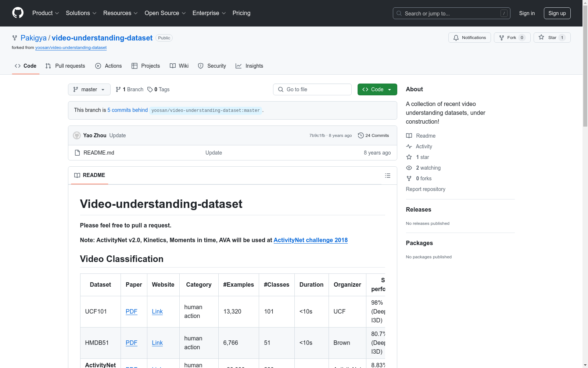The image size is (588, 368).
Task: Open commit 7b9c1fb
Action: click(317, 135)
